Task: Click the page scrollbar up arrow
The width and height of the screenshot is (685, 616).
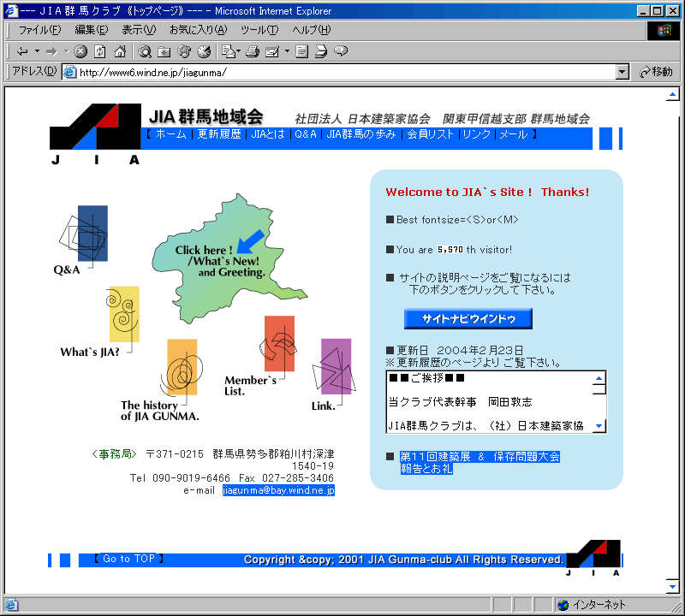Action: point(672,94)
